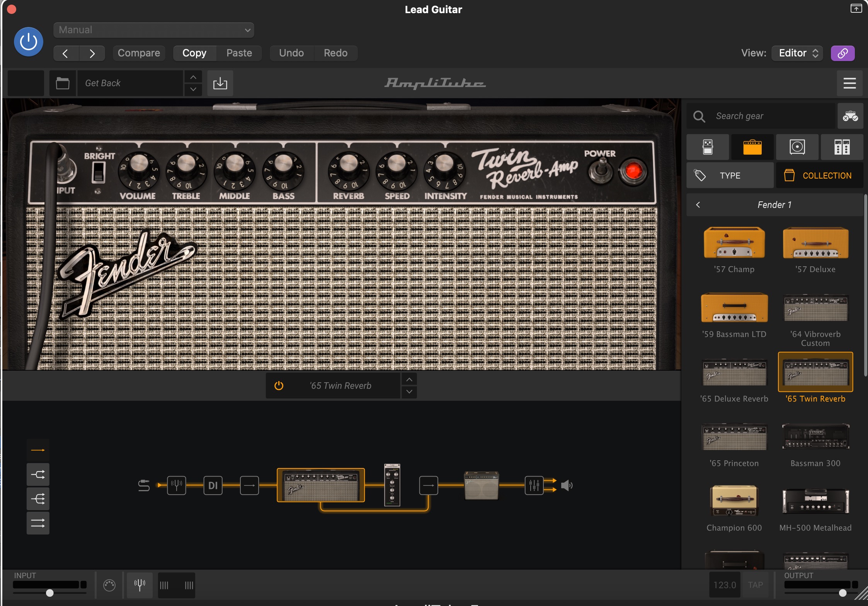The height and width of the screenshot is (606, 868).
Task: Click the empty stomp slot before the amp
Action: 249,485
